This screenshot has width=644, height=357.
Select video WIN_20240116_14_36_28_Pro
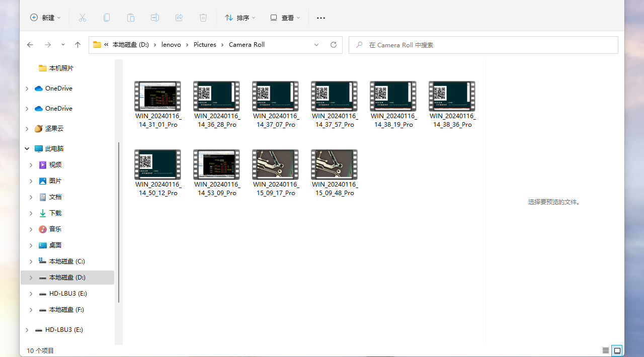[216, 105]
